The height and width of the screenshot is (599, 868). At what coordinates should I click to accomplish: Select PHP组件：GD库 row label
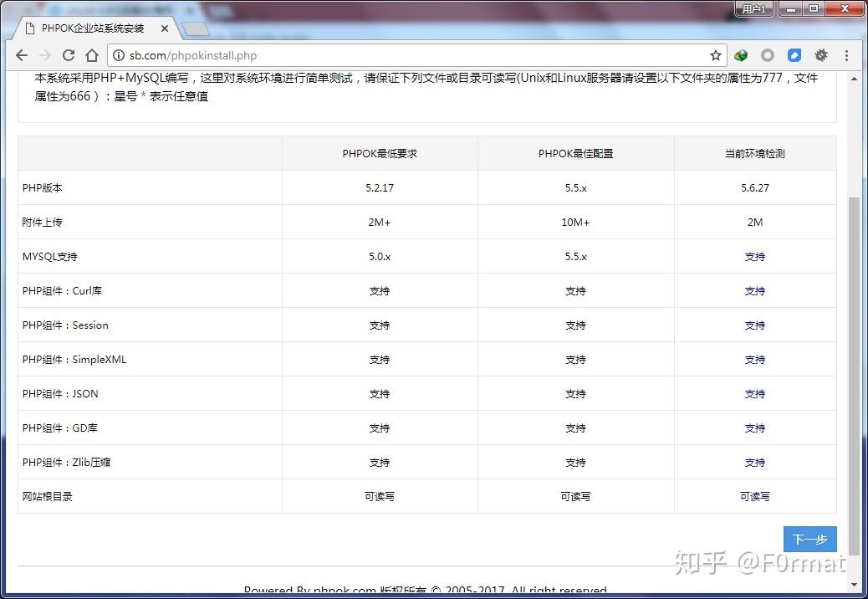pyautogui.click(x=59, y=428)
